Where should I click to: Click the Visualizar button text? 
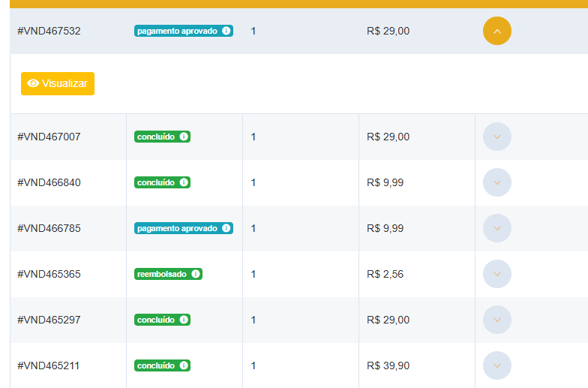(64, 83)
